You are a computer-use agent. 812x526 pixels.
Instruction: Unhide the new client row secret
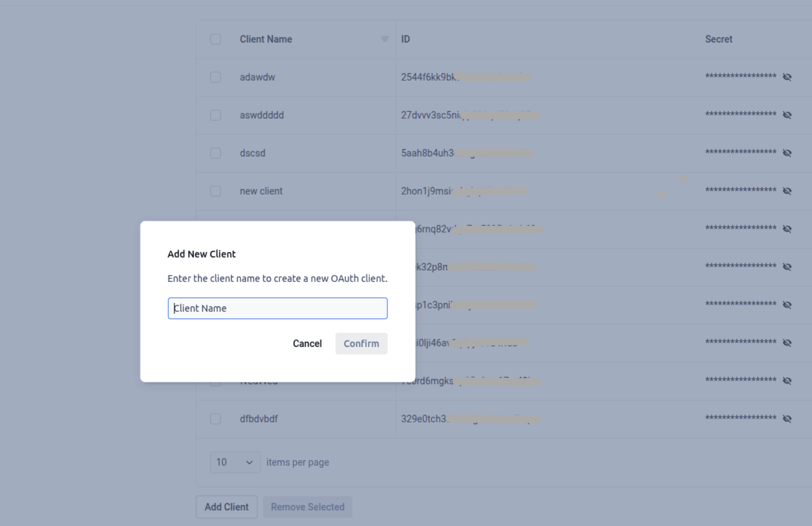(787, 191)
